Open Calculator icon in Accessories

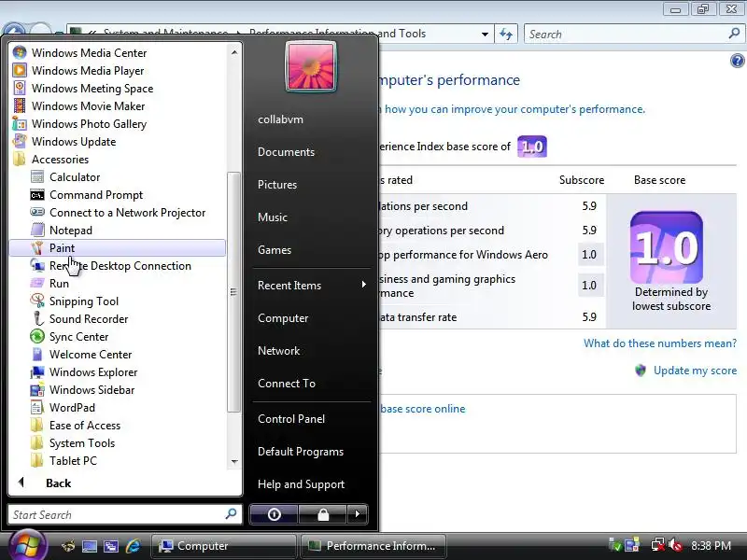(37, 177)
